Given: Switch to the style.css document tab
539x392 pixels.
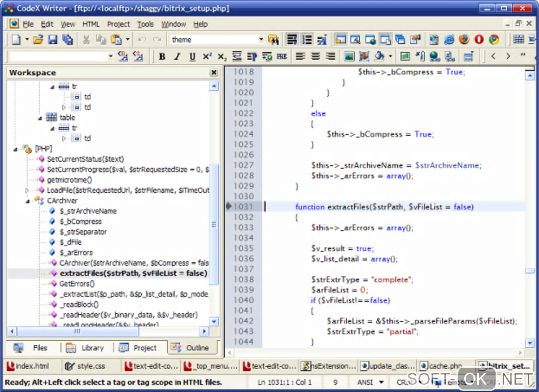Looking at the screenshot, I should tap(86, 366).
